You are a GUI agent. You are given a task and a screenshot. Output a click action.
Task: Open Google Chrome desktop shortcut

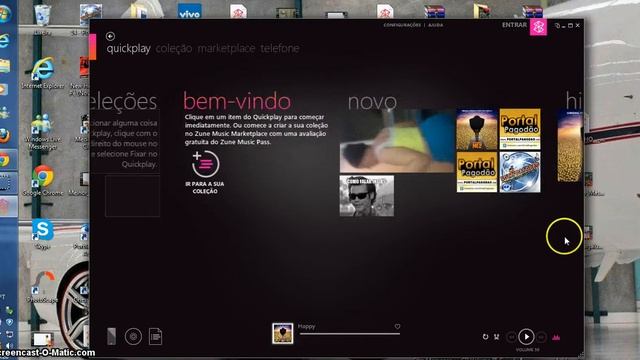pyautogui.click(x=42, y=180)
